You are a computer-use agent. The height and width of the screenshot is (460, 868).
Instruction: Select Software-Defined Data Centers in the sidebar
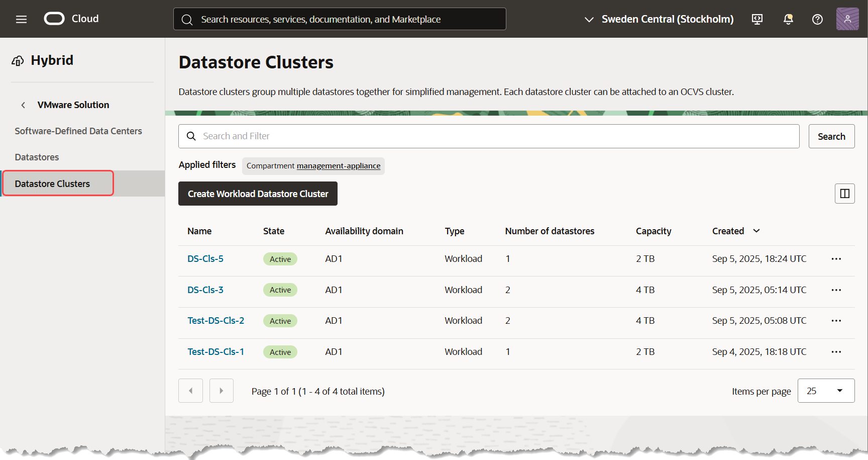pos(78,131)
